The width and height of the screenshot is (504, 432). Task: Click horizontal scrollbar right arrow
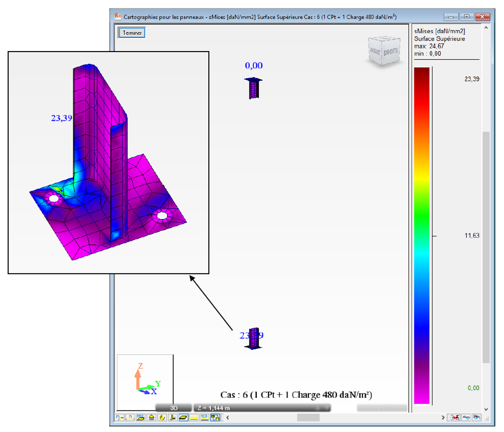pyautogui.click(x=443, y=417)
